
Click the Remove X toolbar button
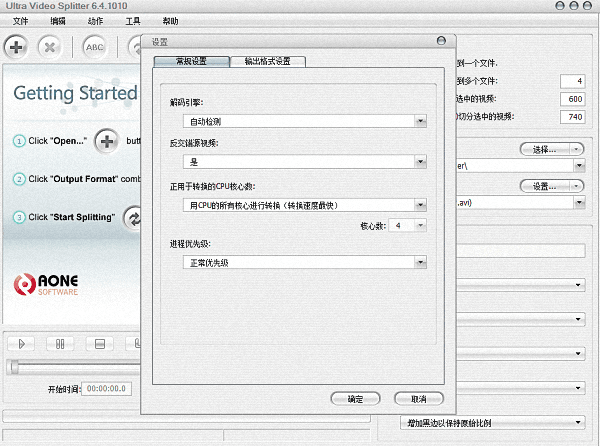coord(49,47)
